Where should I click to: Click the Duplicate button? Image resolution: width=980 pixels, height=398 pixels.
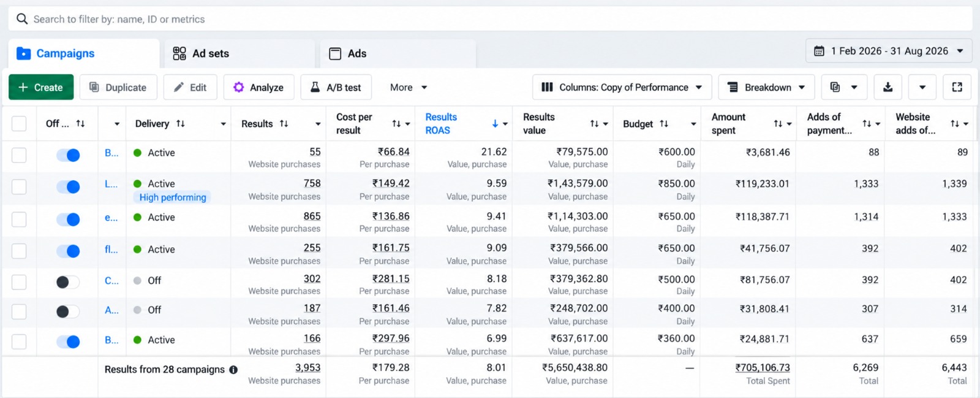coord(118,87)
